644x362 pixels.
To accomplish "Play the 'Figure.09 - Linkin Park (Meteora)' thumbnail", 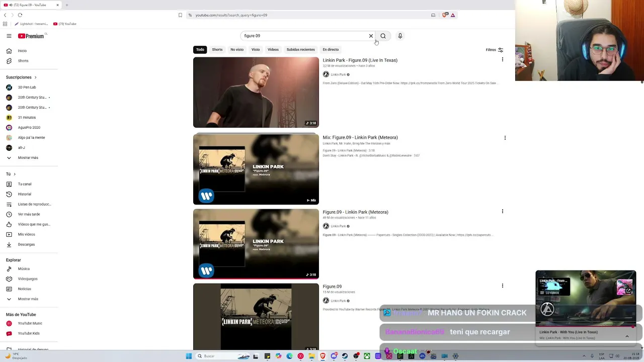I will pos(256,244).
